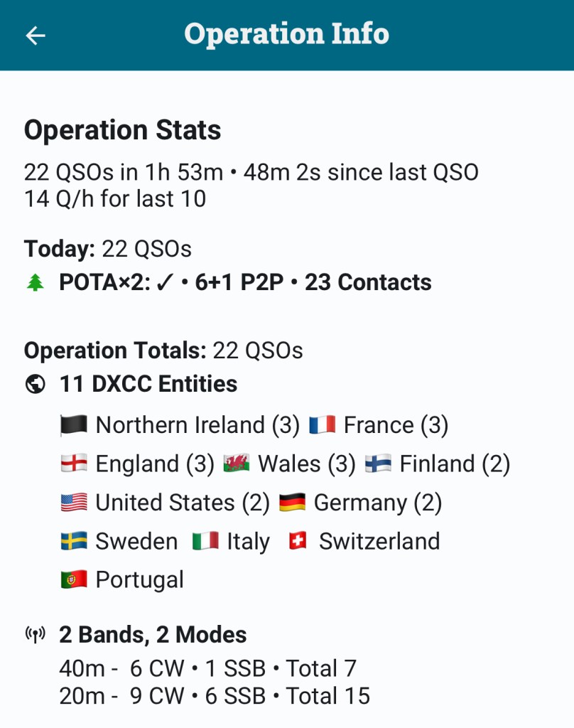This screenshot has width=574, height=728.
Task: Click the Finland flag icon
Action: 378,464
